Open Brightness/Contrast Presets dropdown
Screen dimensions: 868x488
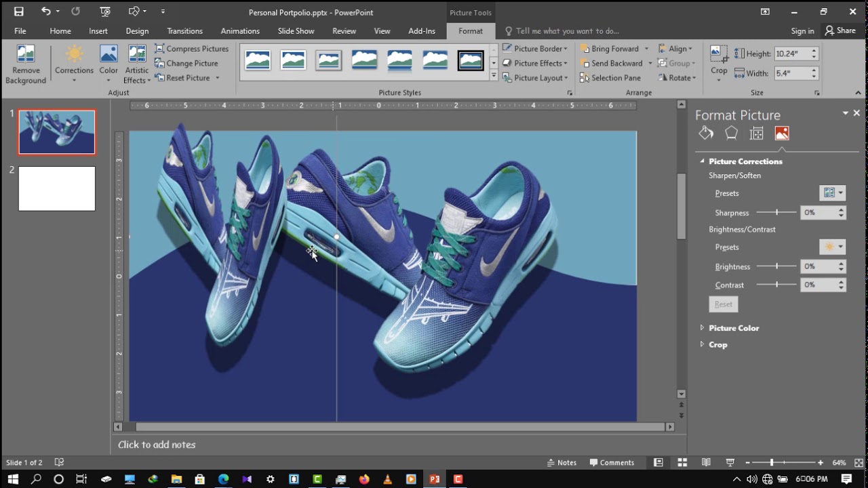(832, 247)
